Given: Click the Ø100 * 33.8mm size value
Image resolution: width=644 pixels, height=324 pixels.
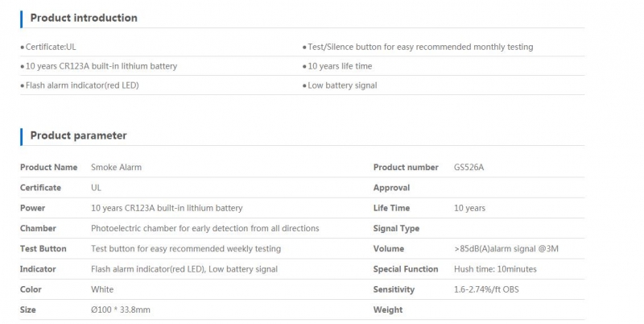Looking at the screenshot, I should tap(120, 310).
